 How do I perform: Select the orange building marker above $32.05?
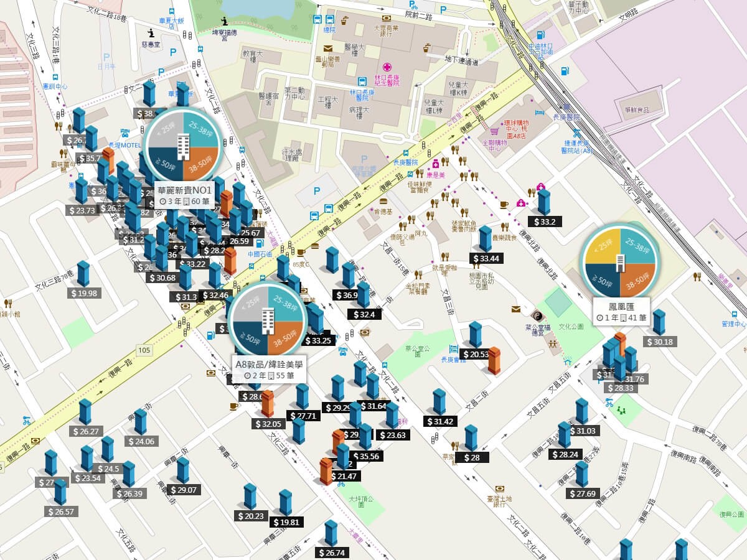(x=268, y=404)
